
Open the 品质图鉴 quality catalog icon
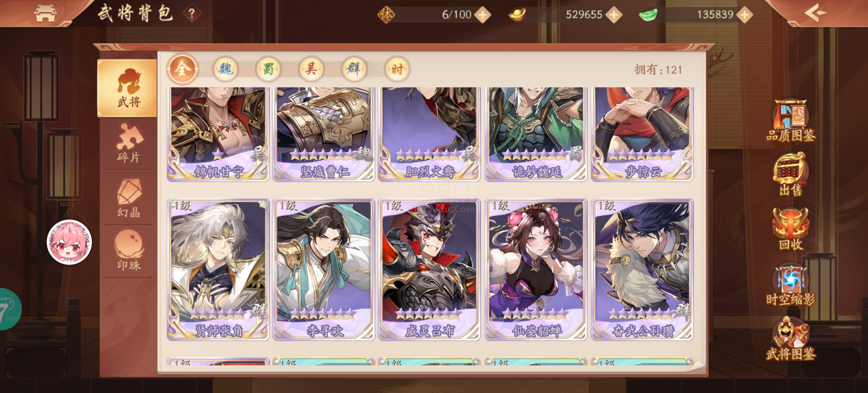790,120
